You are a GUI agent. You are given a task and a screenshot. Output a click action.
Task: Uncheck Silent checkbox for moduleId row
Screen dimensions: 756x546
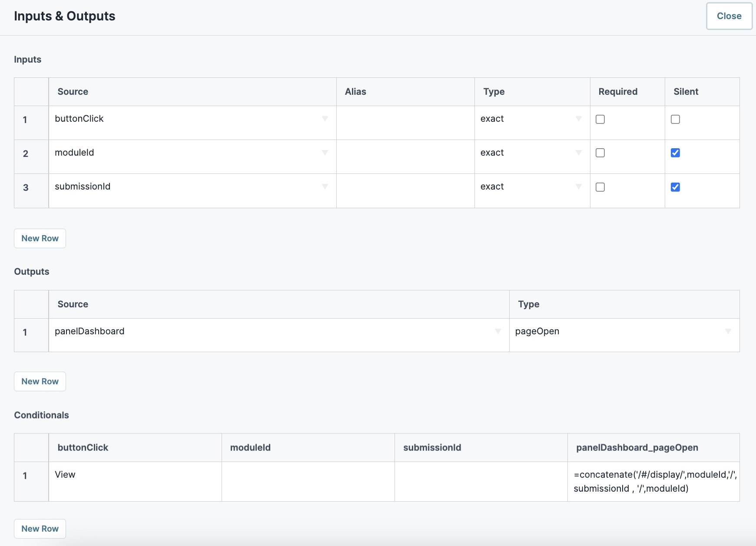click(675, 153)
